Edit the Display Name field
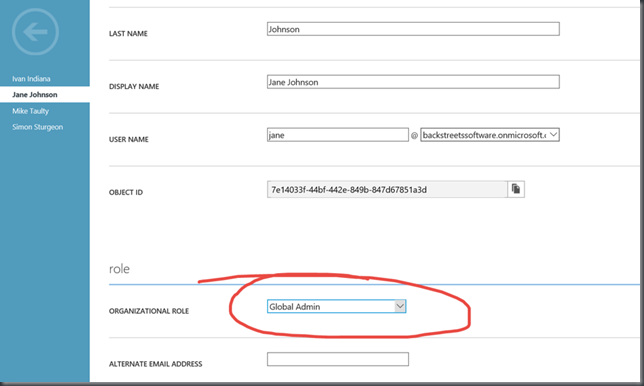The width and height of the screenshot is (644, 386). tap(413, 82)
